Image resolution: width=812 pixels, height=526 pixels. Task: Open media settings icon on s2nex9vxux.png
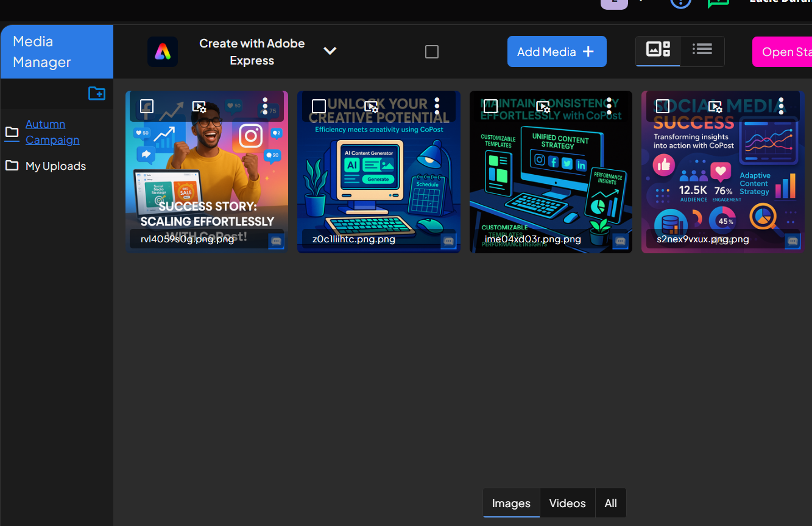pyautogui.click(x=715, y=107)
